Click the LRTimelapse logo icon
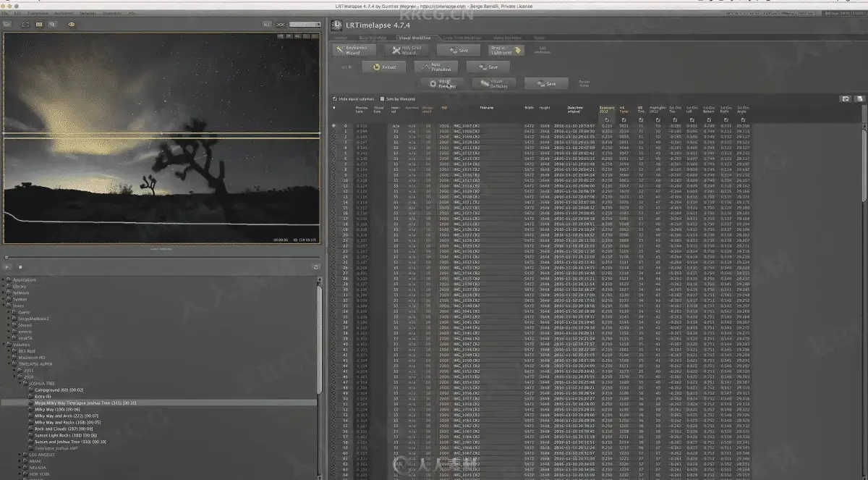Viewport: 868px width, 480px height. (336, 25)
